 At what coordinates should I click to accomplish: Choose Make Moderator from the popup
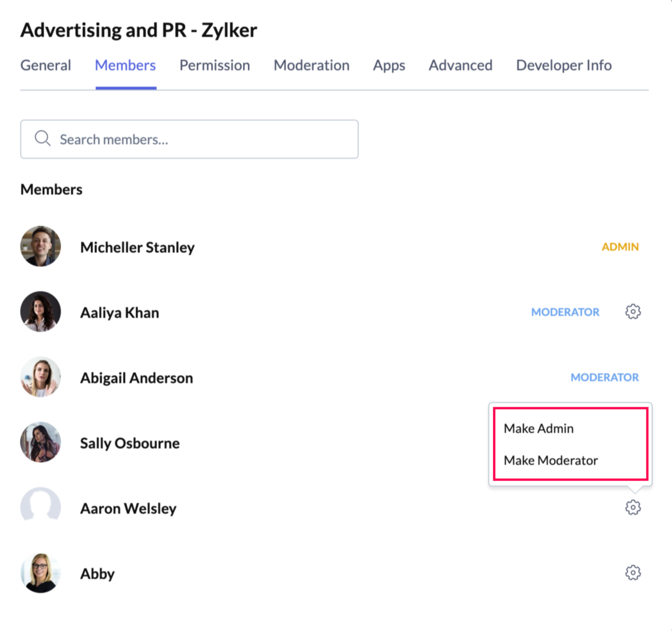pyautogui.click(x=551, y=460)
